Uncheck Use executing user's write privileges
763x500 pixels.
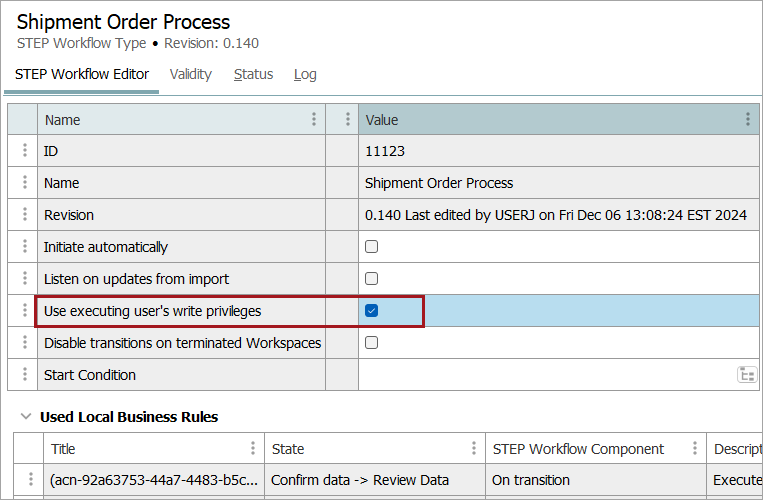point(371,311)
